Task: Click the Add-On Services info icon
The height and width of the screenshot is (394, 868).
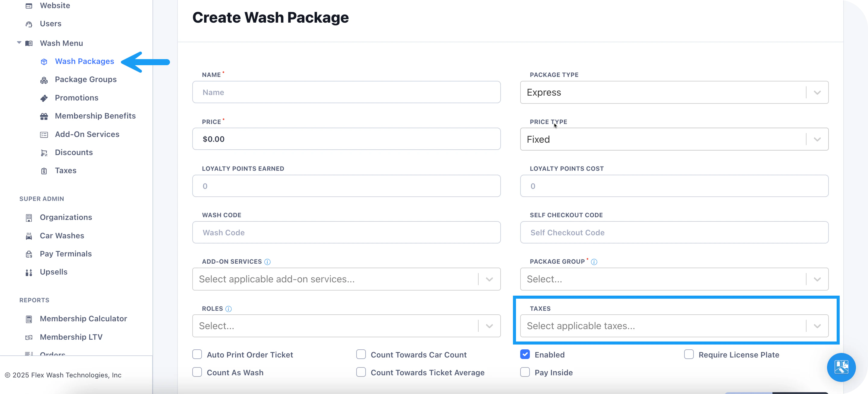Action: (x=267, y=262)
